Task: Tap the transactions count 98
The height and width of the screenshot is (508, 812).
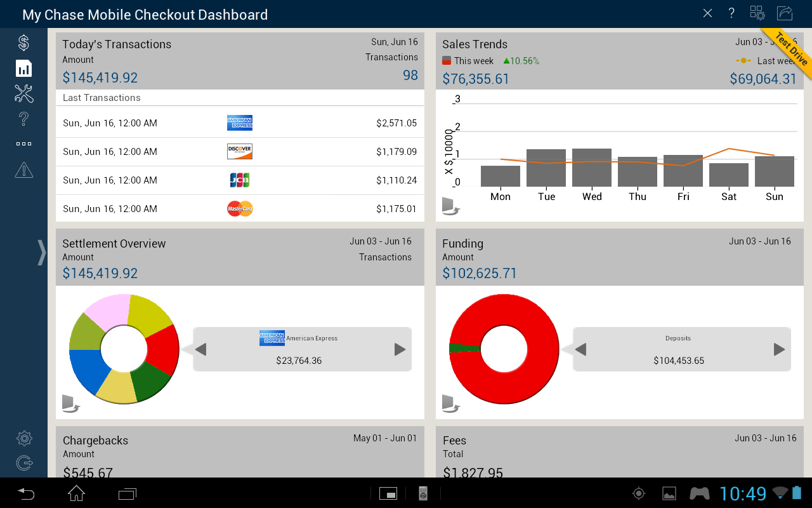Action: coord(410,75)
